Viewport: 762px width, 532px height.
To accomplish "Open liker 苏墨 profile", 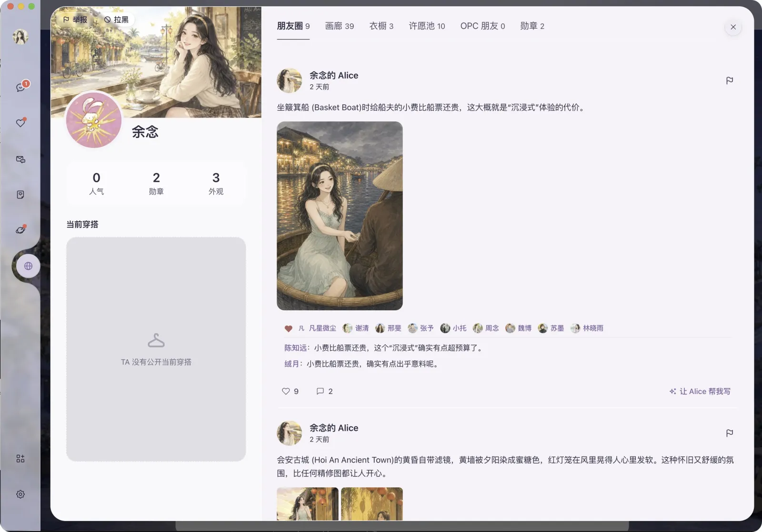I will (551, 328).
